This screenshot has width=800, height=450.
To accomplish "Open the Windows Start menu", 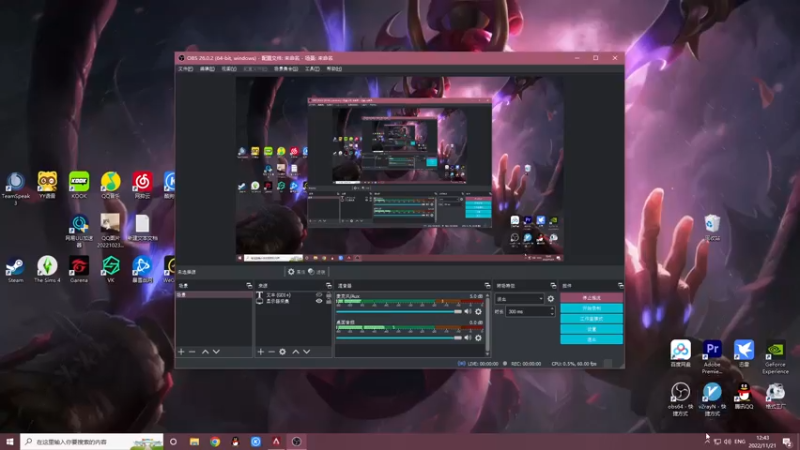I will point(10,441).
